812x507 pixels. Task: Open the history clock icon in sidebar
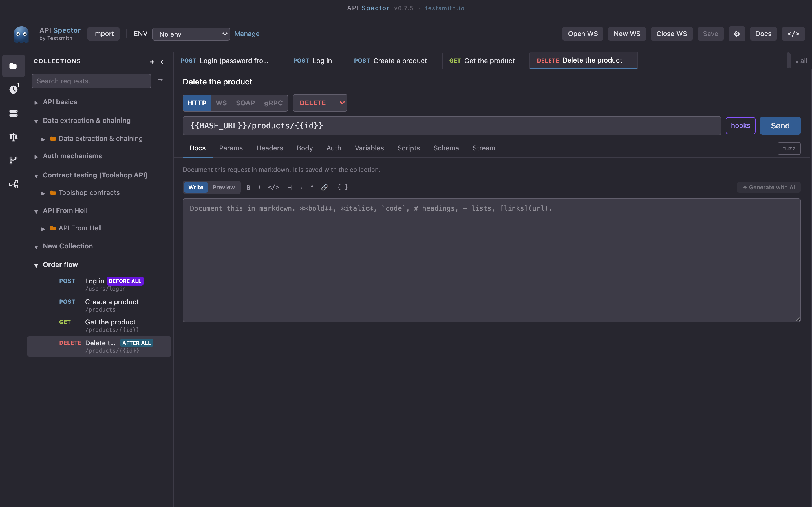tap(14, 89)
